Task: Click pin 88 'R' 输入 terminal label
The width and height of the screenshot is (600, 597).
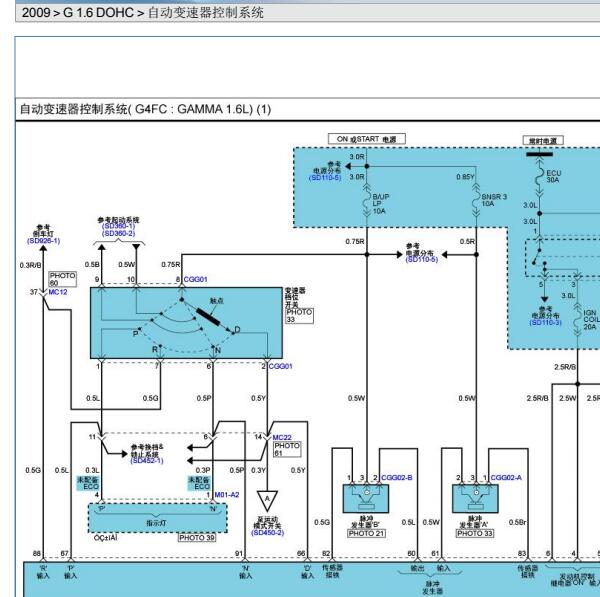Action: pyautogui.click(x=43, y=572)
